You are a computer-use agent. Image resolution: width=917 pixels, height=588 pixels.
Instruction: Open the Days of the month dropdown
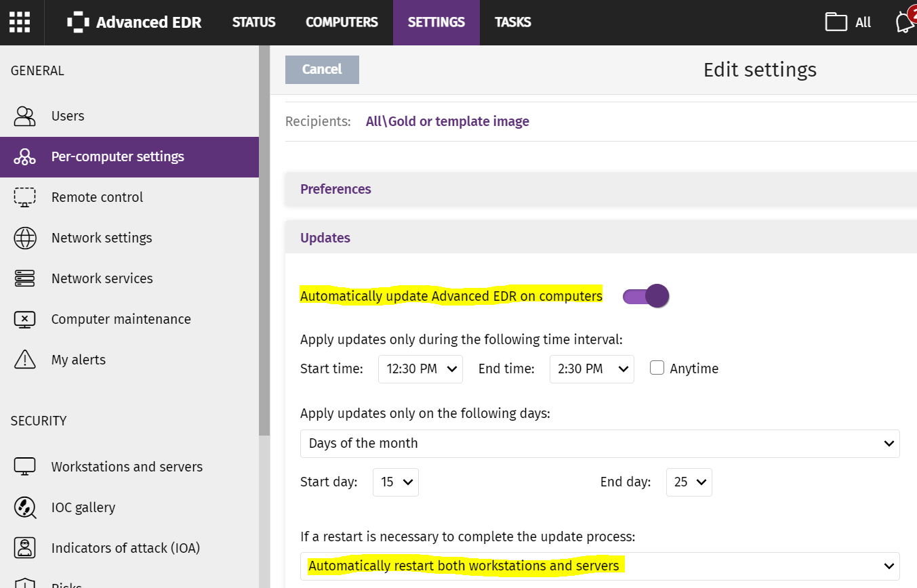click(x=600, y=444)
